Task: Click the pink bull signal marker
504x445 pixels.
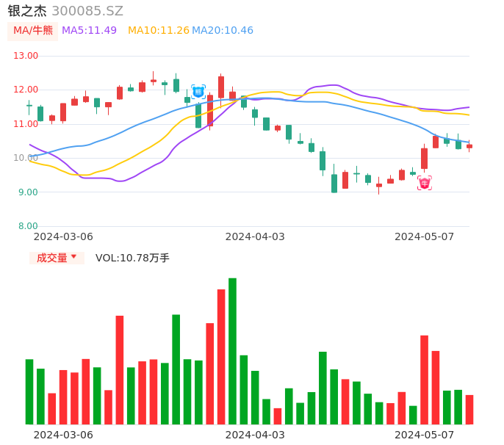Action: [x=425, y=183]
